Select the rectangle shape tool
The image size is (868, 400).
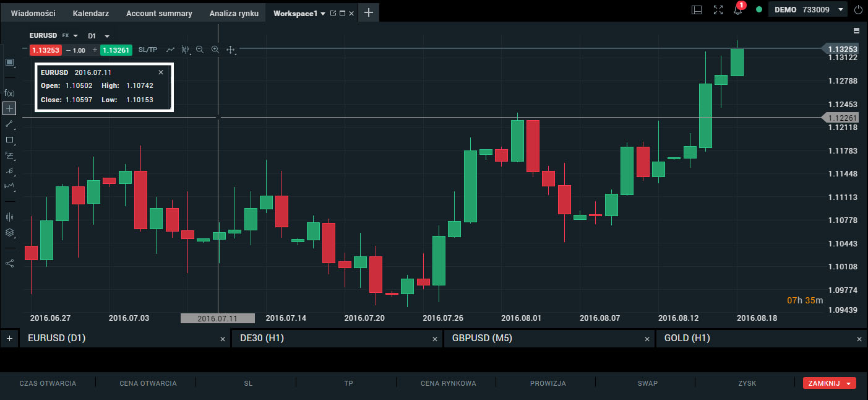click(x=9, y=140)
